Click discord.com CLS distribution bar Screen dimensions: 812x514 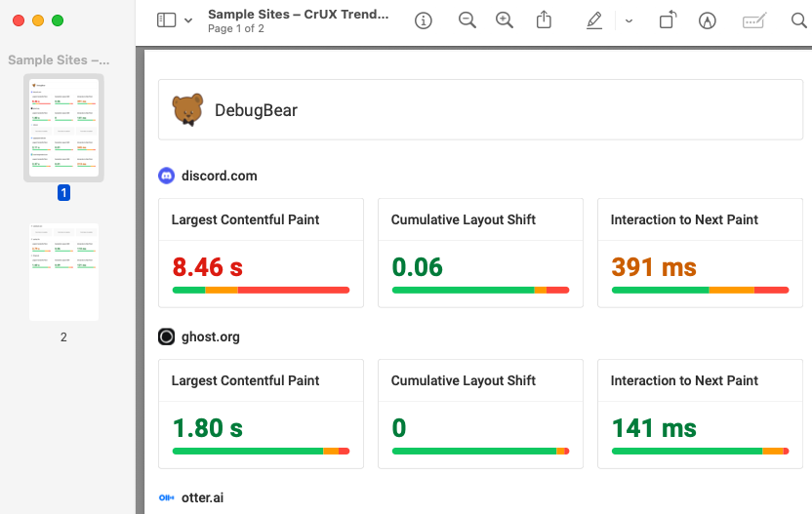pyautogui.click(x=480, y=291)
